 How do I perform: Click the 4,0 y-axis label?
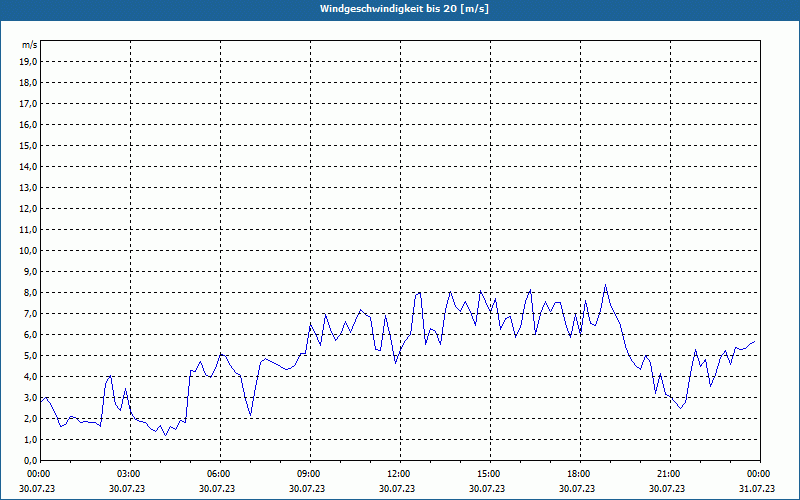tap(31, 377)
